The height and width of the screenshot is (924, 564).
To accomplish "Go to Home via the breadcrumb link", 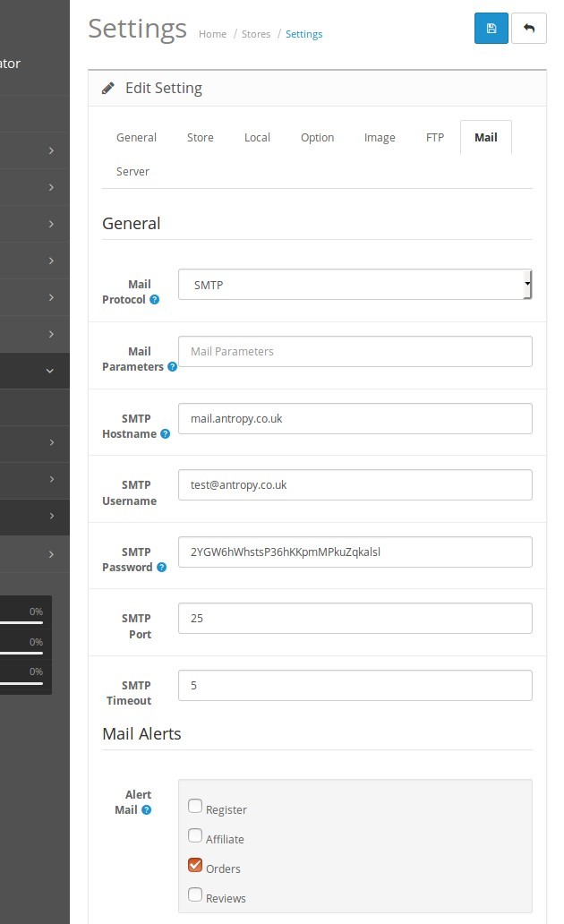I will (x=212, y=33).
